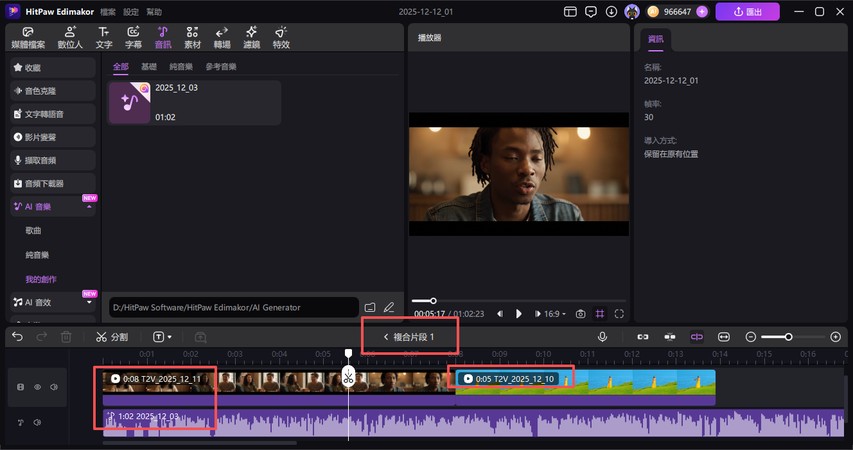This screenshot has width=853, height=450.
Task: Open the 檔案 file menu
Action: pyautogui.click(x=108, y=11)
